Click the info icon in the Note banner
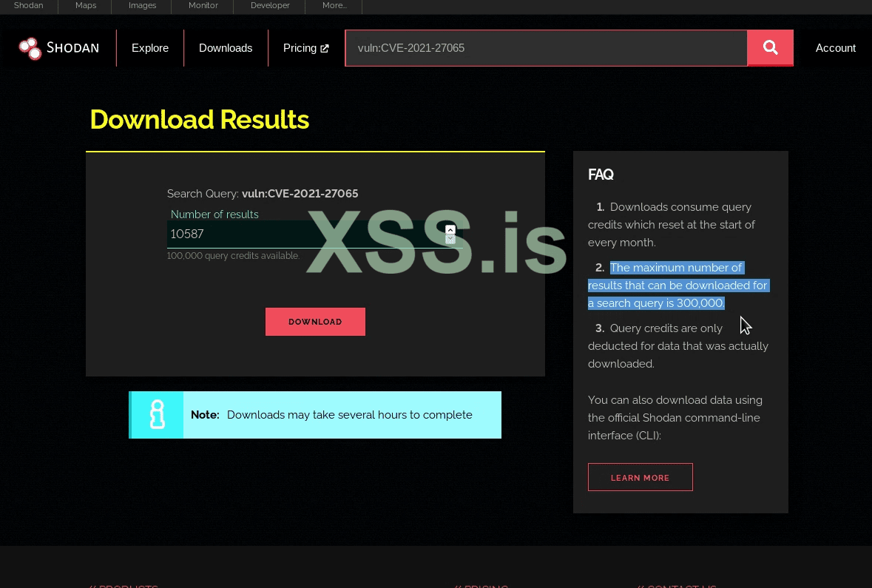The height and width of the screenshot is (588, 872). click(x=157, y=415)
